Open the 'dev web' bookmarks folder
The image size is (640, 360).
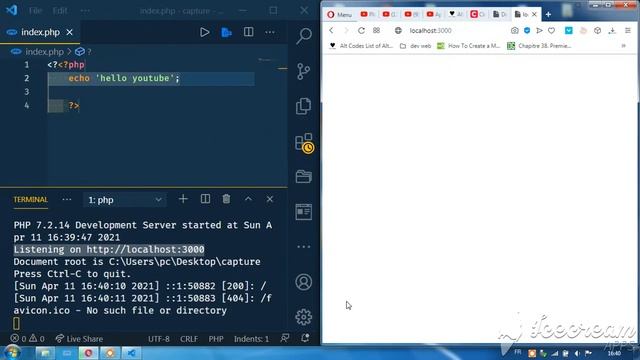coord(415,46)
